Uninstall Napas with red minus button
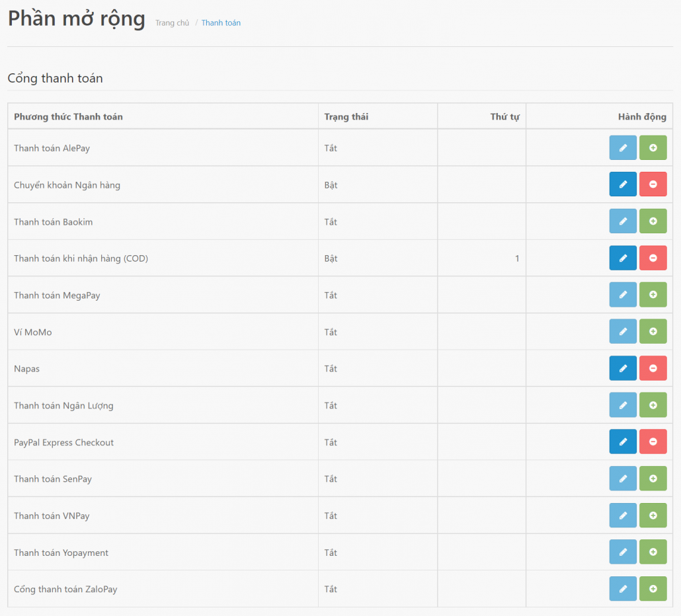The width and height of the screenshot is (681, 616). pyautogui.click(x=653, y=368)
